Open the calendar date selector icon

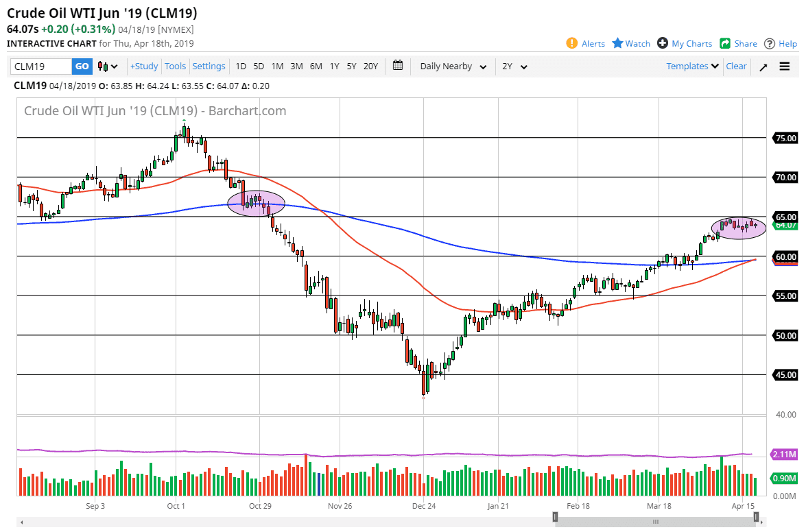coord(397,66)
